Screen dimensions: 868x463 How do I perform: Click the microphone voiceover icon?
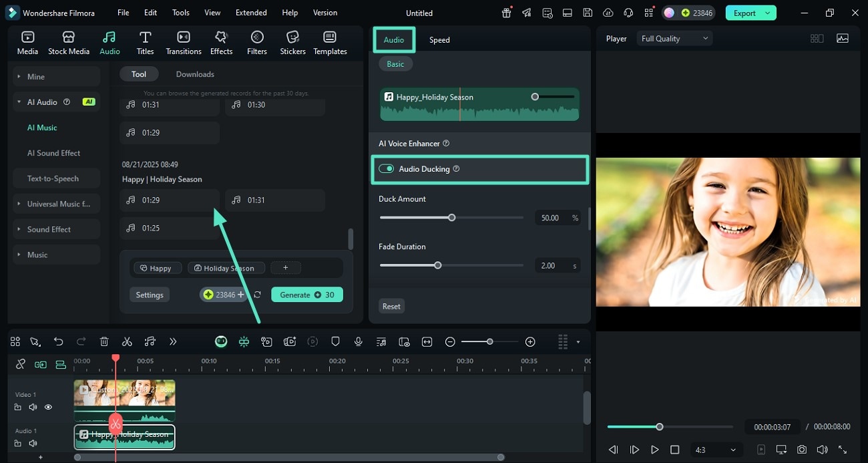pos(359,341)
